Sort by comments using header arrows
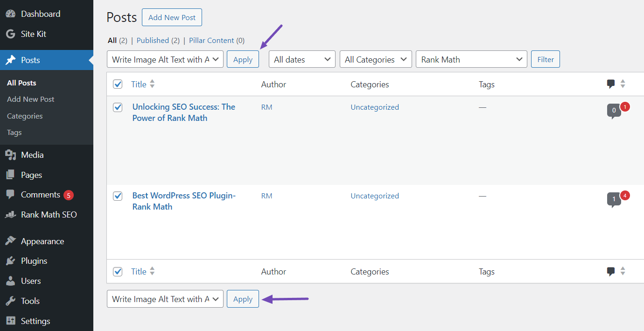Image resolution: width=644 pixels, height=331 pixels. [x=623, y=84]
